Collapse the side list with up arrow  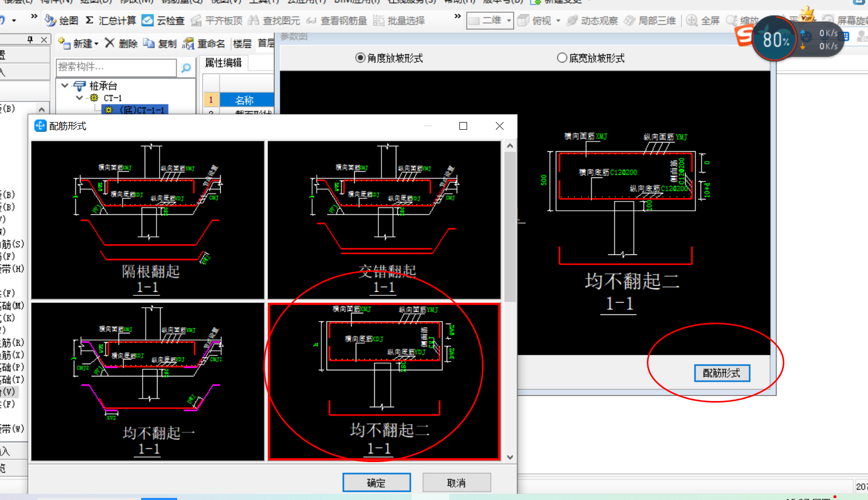42,109
